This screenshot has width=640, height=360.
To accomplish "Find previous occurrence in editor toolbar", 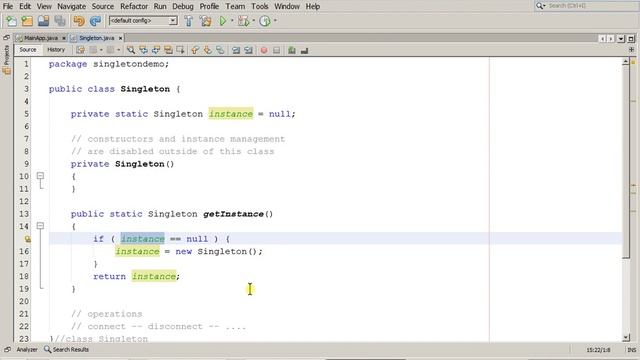I will point(143,50).
